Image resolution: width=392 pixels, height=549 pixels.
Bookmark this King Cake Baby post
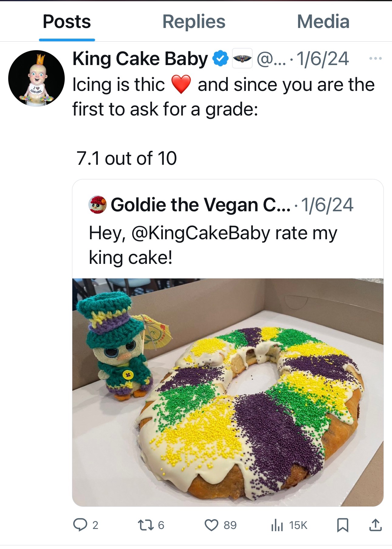pyautogui.click(x=342, y=525)
